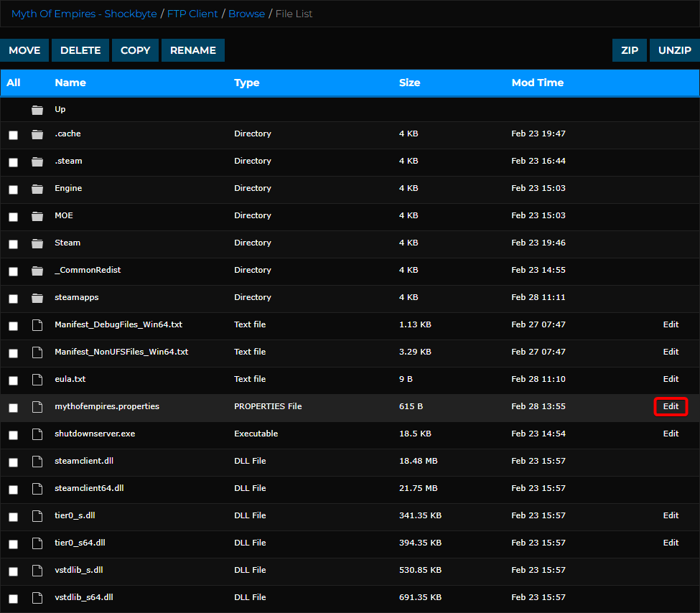Click the UNZIP button
Image resolution: width=700 pixels, height=613 pixels.
pyautogui.click(x=674, y=50)
